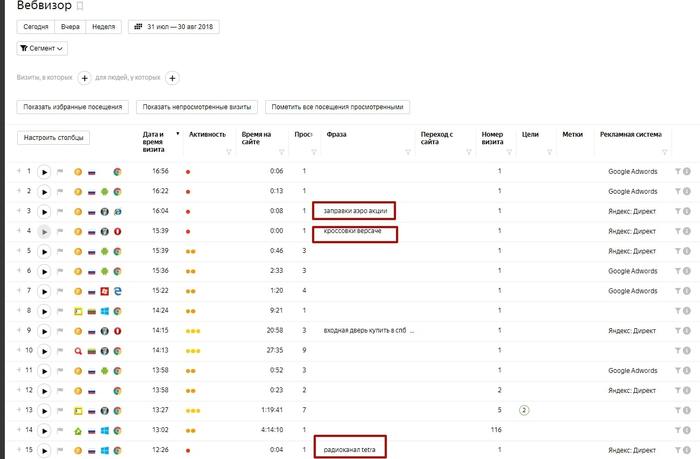700x459 pixels.
Task: Click the Opera browser icon in row 4
Action: 117,232
